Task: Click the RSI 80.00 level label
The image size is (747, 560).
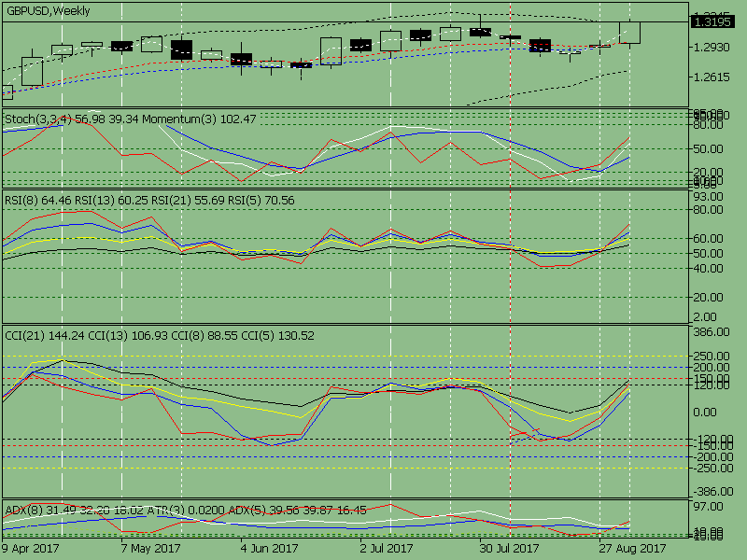Action: pyautogui.click(x=708, y=210)
